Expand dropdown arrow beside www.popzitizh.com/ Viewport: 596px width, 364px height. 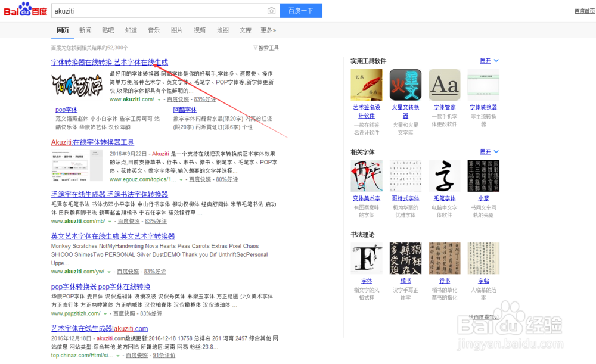tap(105, 314)
